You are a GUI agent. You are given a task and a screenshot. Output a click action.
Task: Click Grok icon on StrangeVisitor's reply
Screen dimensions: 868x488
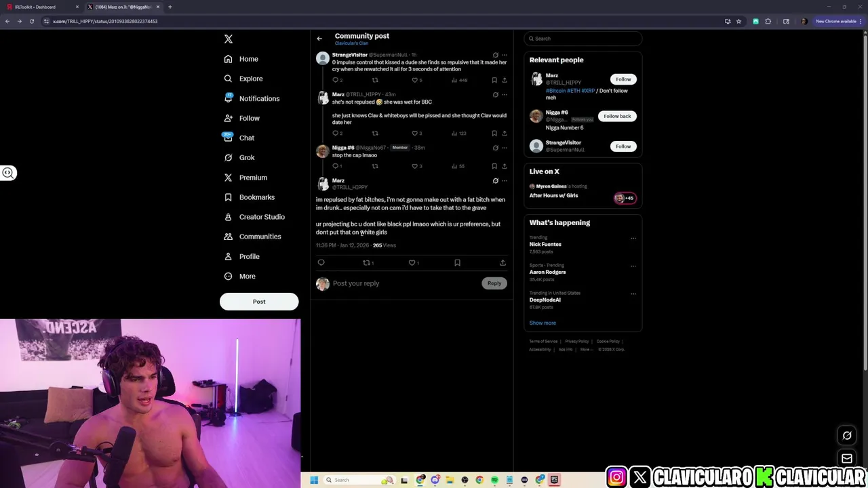coord(495,55)
